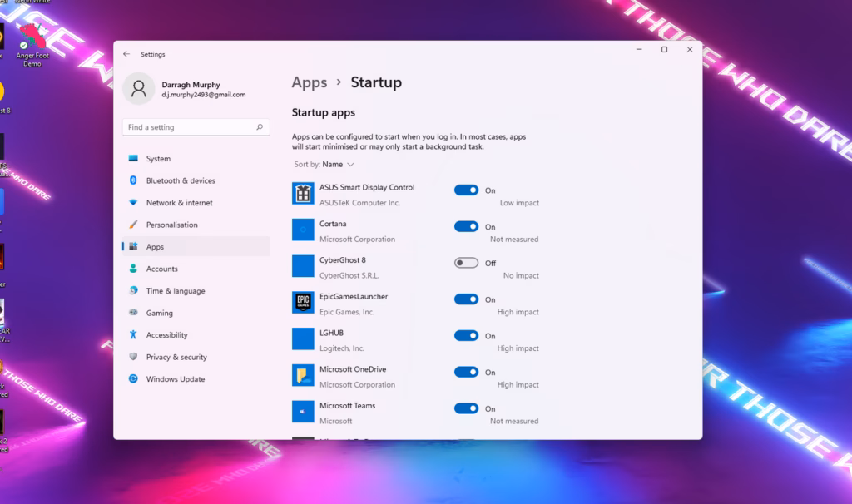The height and width of the screenshot is (504, 852).
Task: Click the Microsoft OneDrive app name
Action: tap(353, 369)
